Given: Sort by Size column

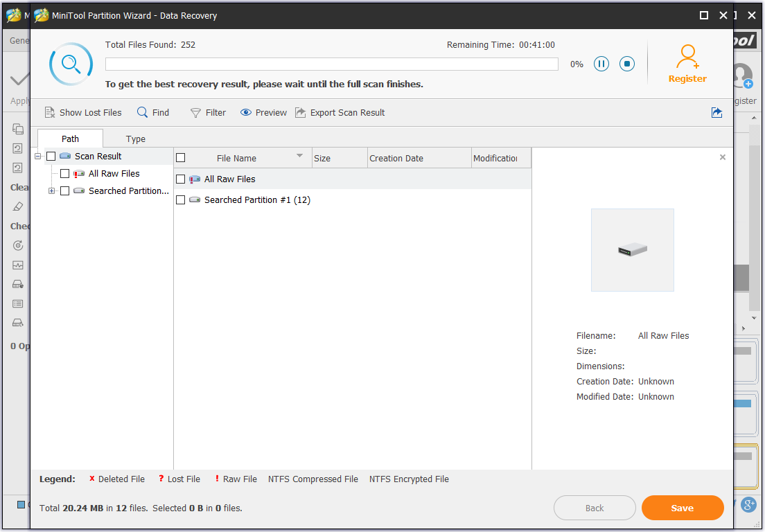Looking at the screenshot, I should (x=340, y=158).
